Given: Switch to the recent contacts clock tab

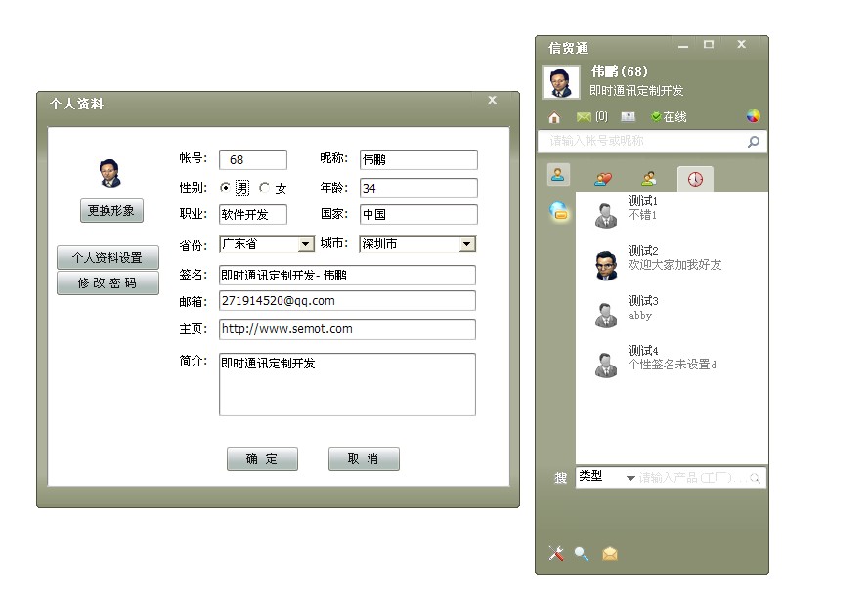Looking at the screenshot, I should 695,179.
